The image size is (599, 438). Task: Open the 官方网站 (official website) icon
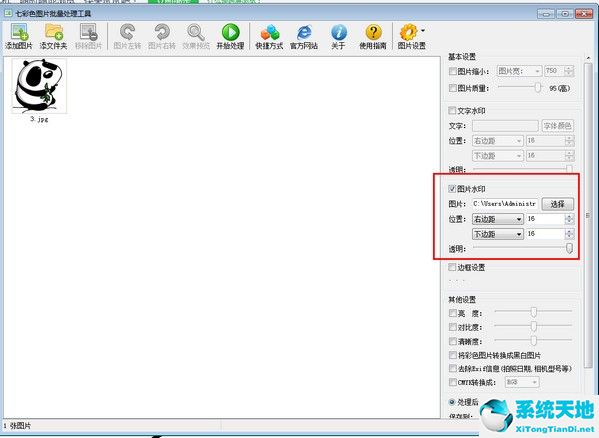point(304,32)
